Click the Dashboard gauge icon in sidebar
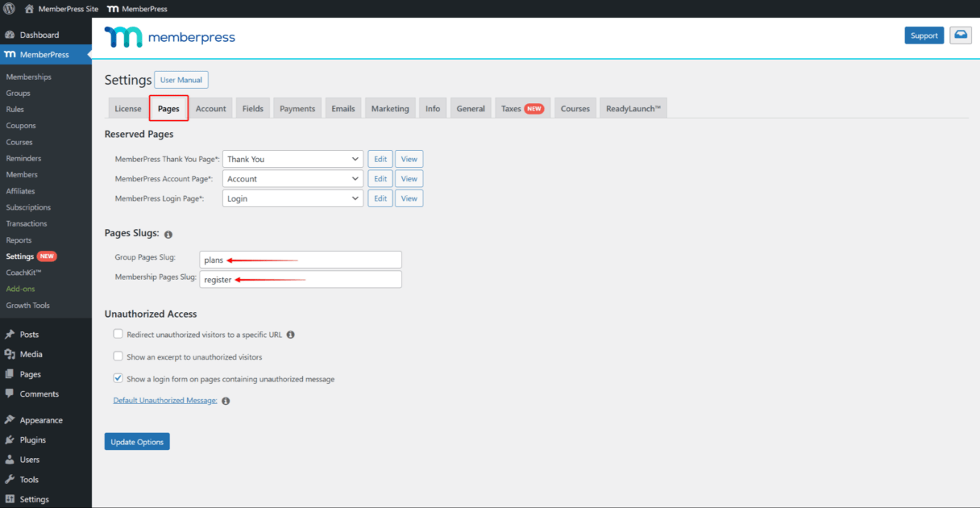The height and width of the screenshot is (508, 980). click(x=10, y=35)
